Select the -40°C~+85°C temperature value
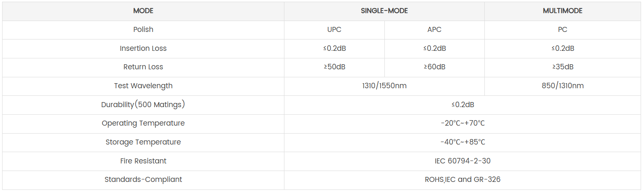Screen dimensions: 644x192 pyautogui.click(x=463, y=142)
